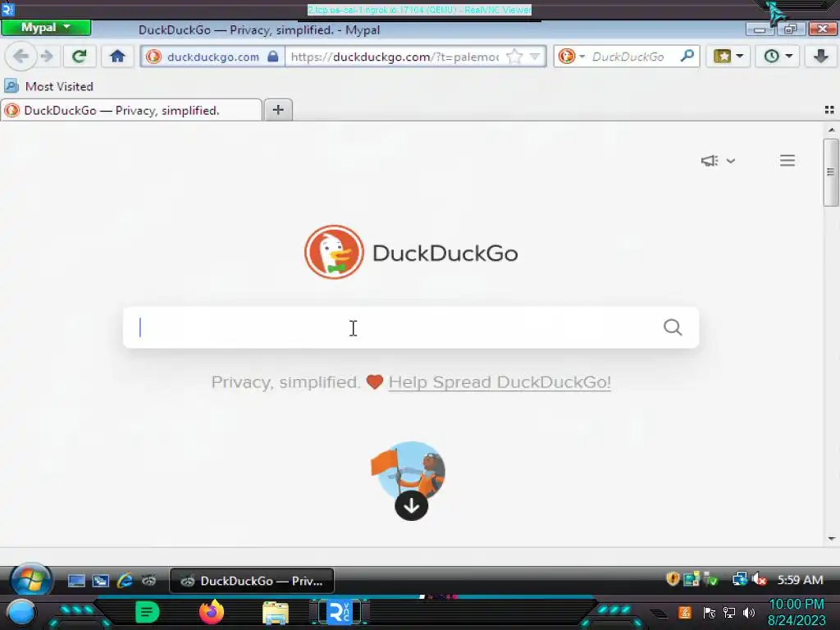Open a new tab with the plus button
The image size is (840, 630).
[278, 110]
